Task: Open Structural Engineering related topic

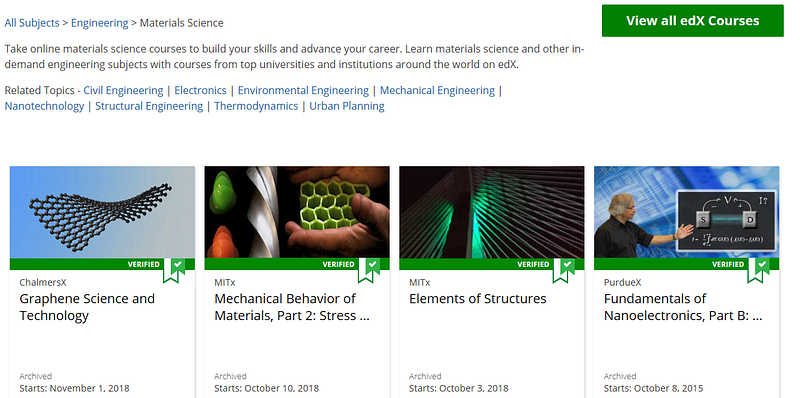Action: (149, 106)
